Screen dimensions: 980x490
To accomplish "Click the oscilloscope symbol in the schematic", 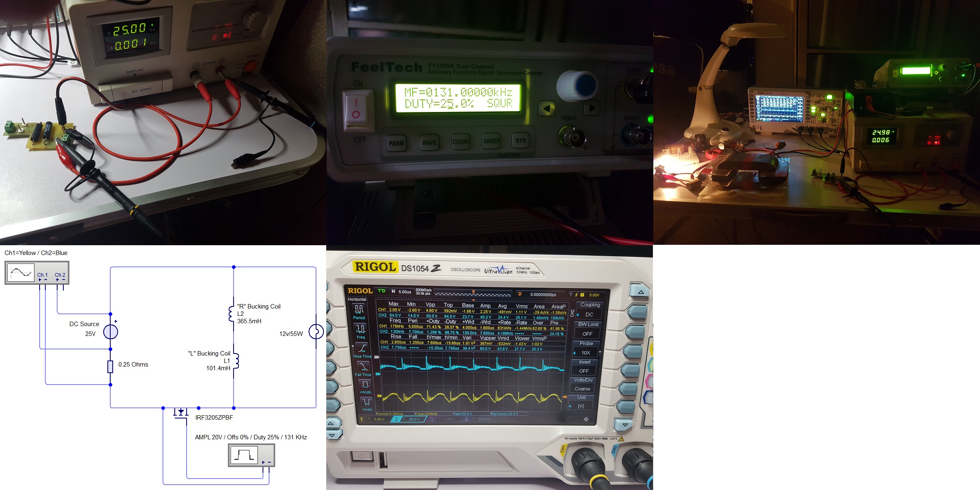I will click(37, 273).
